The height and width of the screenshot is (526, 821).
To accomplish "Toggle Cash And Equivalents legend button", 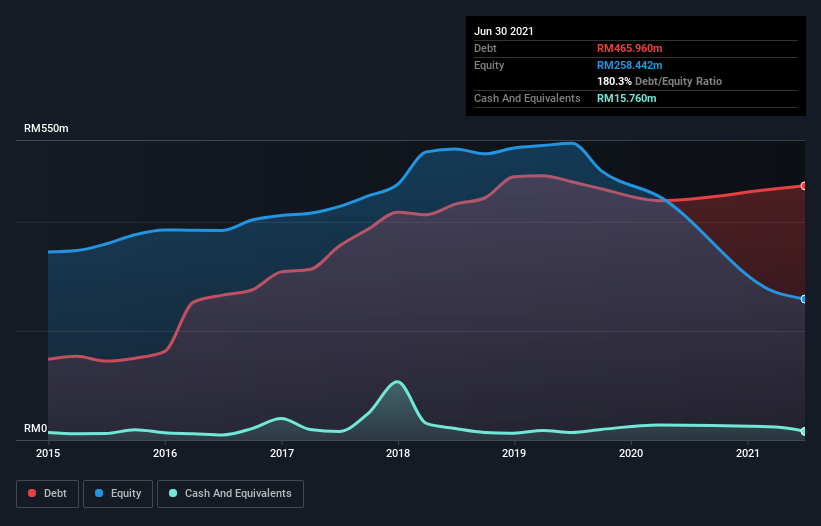I will [x=230, y=494].
